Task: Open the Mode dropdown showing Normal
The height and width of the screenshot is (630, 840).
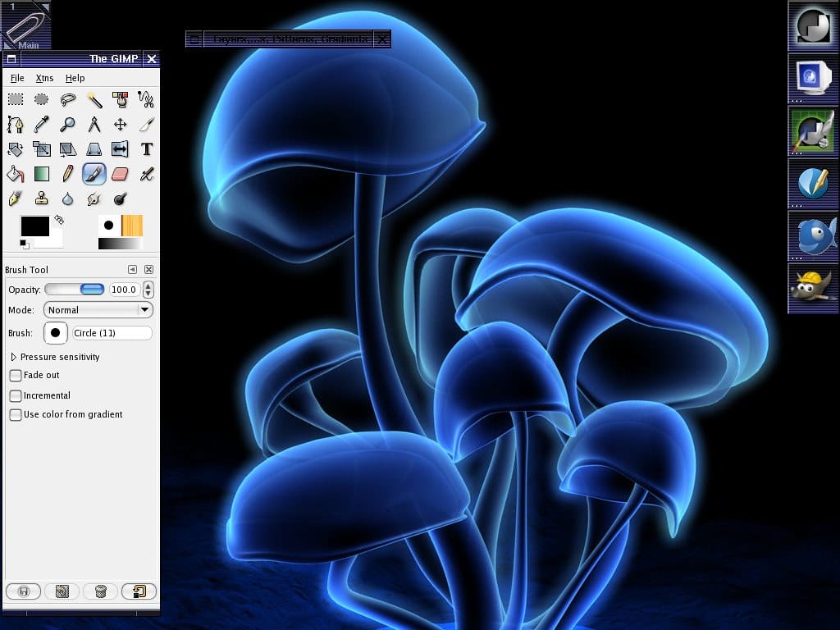Action: click(x=98, y=309)
